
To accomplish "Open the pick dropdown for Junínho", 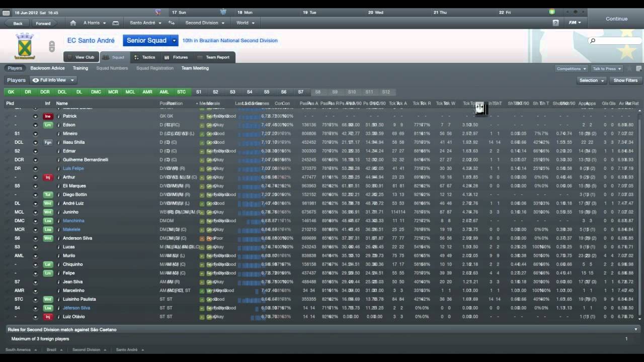I will (35, 212).
